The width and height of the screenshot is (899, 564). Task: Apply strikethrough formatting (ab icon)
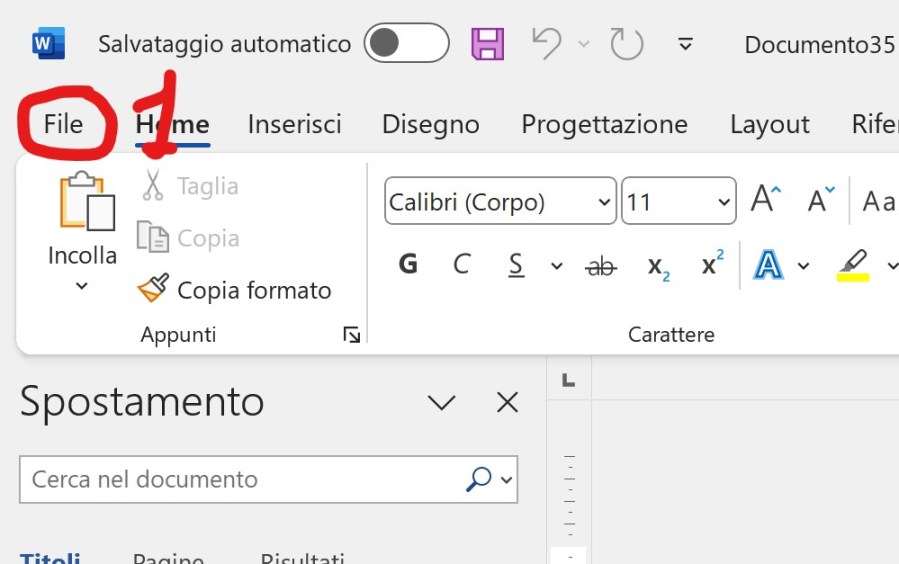(601, 266)
